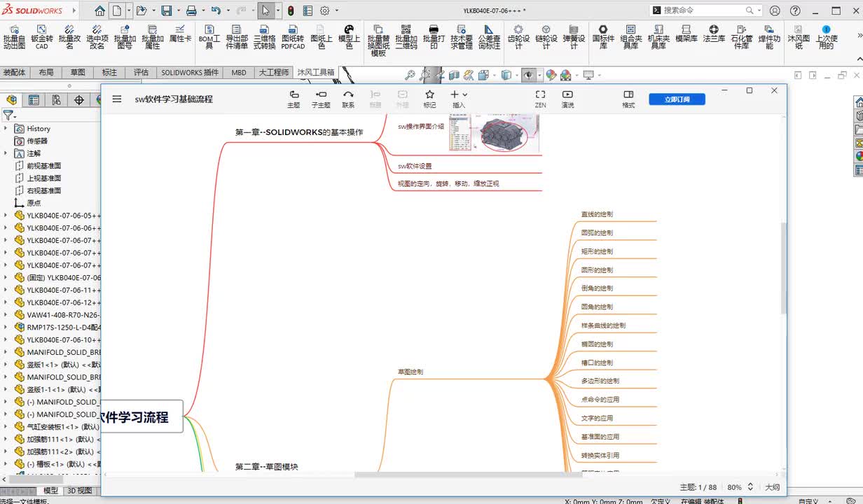Click 导出部件清单 tool
Image resolution: width=863 pixels, height=504 pixels.
tap(237, 37)
